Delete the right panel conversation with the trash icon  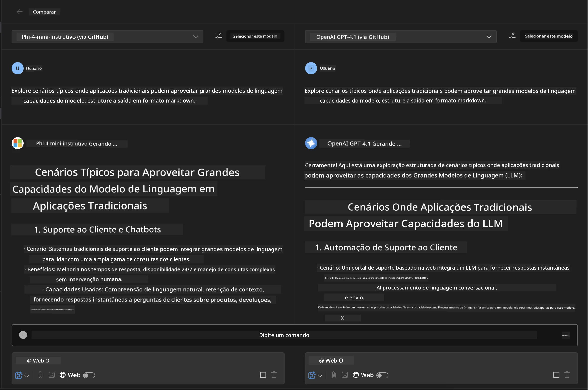click(x=567, y=375)
